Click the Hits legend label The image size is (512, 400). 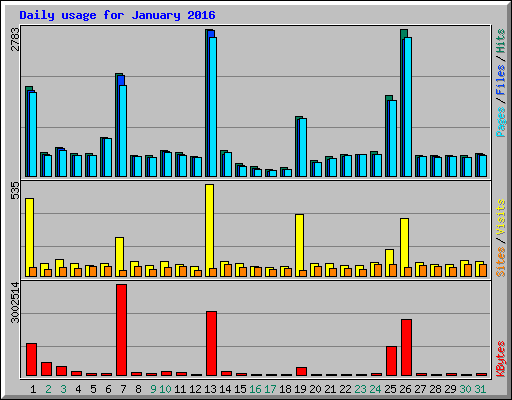(501, 41)
